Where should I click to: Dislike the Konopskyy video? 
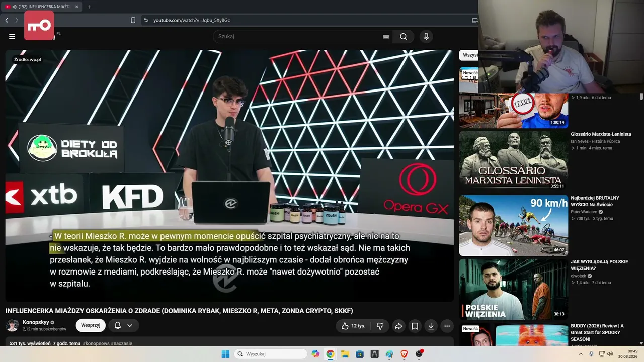[380, 326]
